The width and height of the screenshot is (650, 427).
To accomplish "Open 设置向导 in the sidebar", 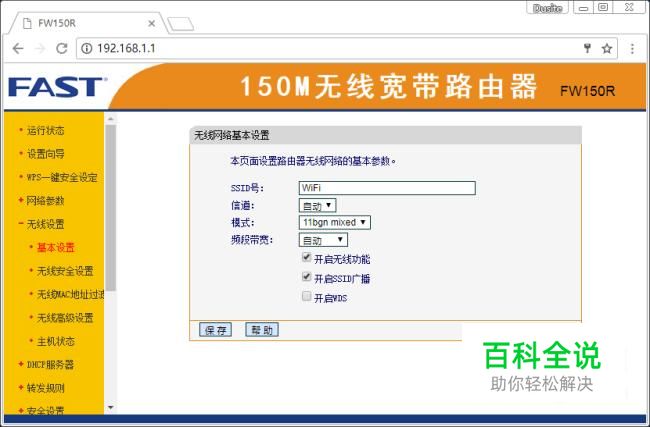I will pyautogui.click(x=46, y=154).
